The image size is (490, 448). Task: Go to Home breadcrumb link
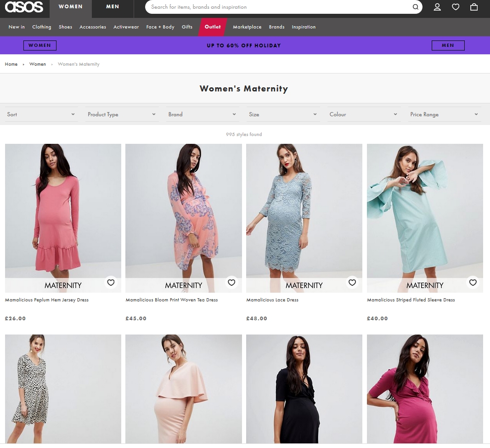click(x=11, y=64)
